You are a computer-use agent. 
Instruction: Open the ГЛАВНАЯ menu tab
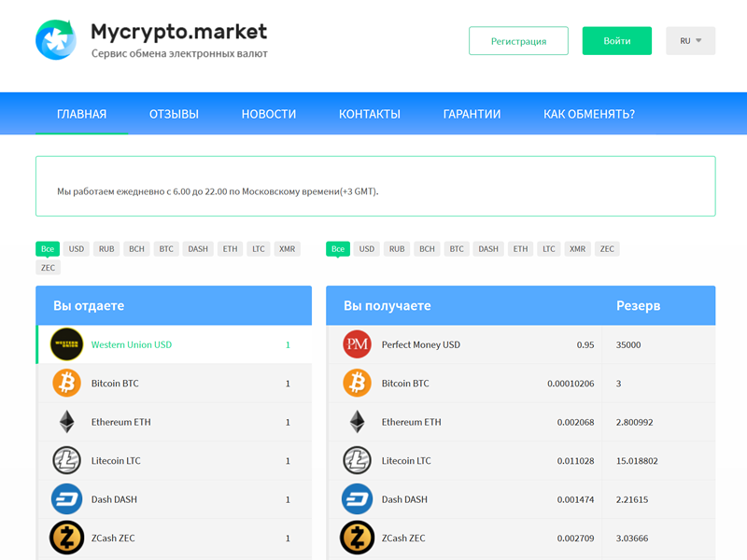(x=81, y=114)
